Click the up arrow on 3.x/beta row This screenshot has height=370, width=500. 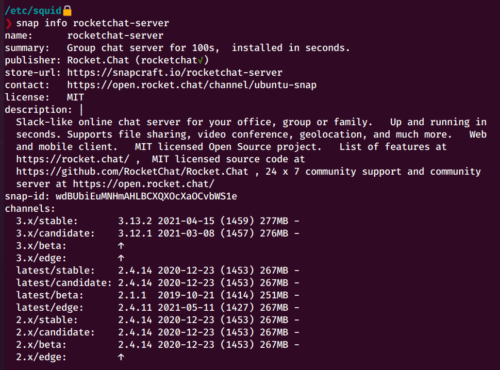point(121,246)
